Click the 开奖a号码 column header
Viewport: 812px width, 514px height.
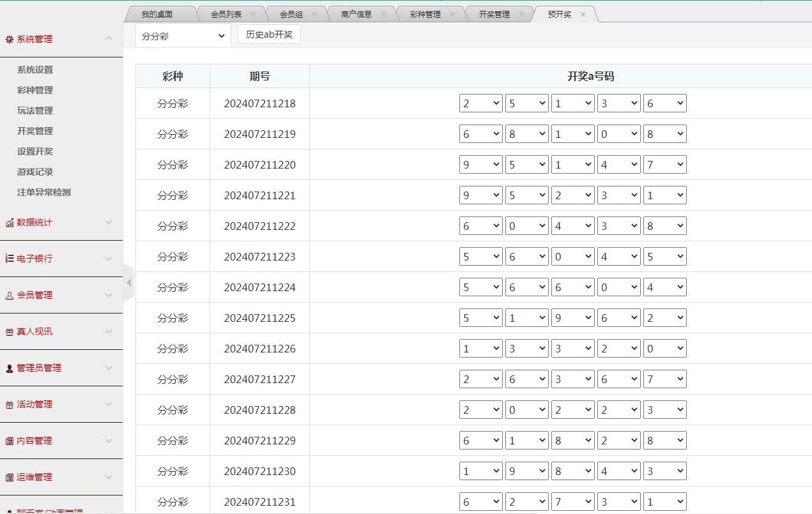point(591,76)
